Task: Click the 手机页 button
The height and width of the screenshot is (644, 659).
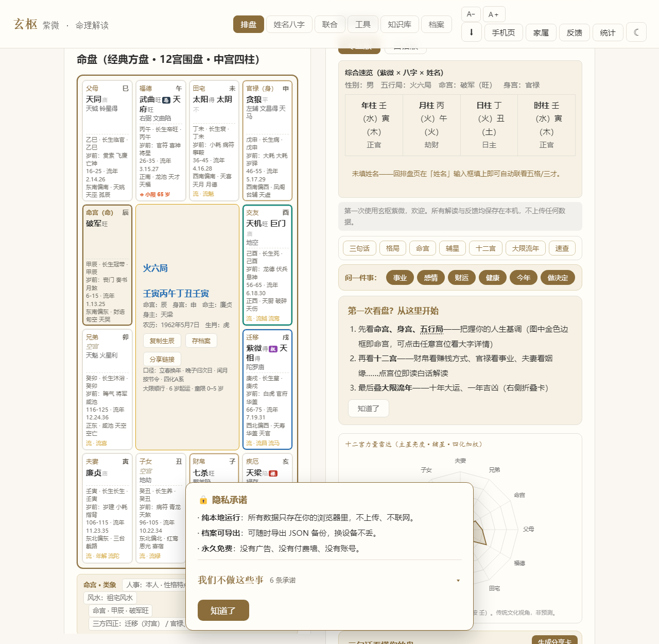Action: coord(504,32)
